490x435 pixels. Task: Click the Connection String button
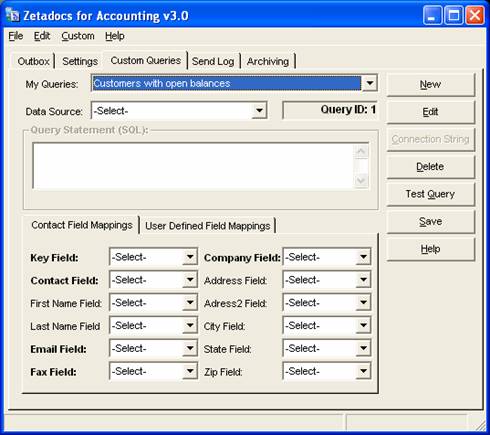(x=430, y=139)
